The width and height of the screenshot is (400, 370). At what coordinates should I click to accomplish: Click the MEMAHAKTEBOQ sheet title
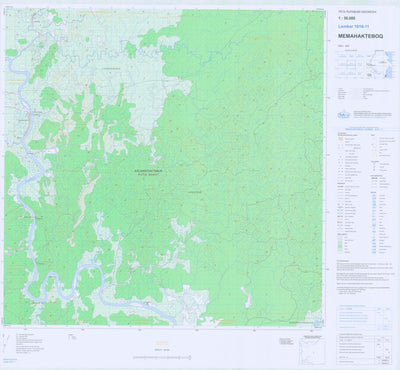(360, 36)
